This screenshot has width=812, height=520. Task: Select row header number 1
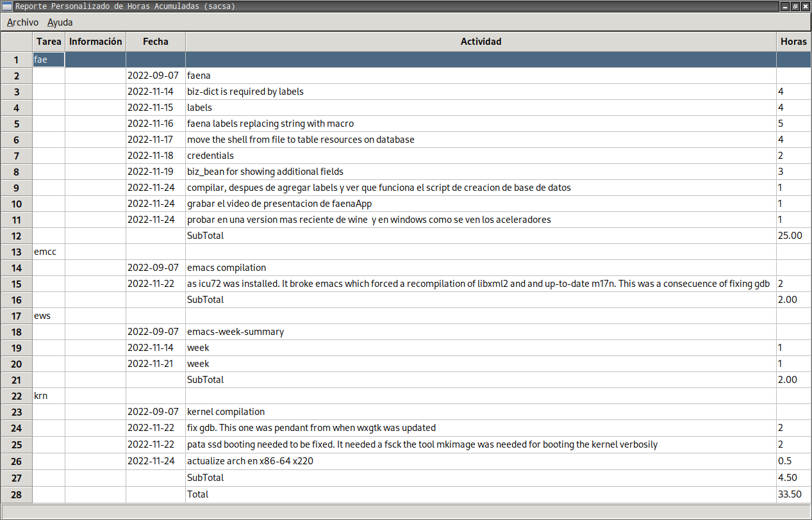17,60
